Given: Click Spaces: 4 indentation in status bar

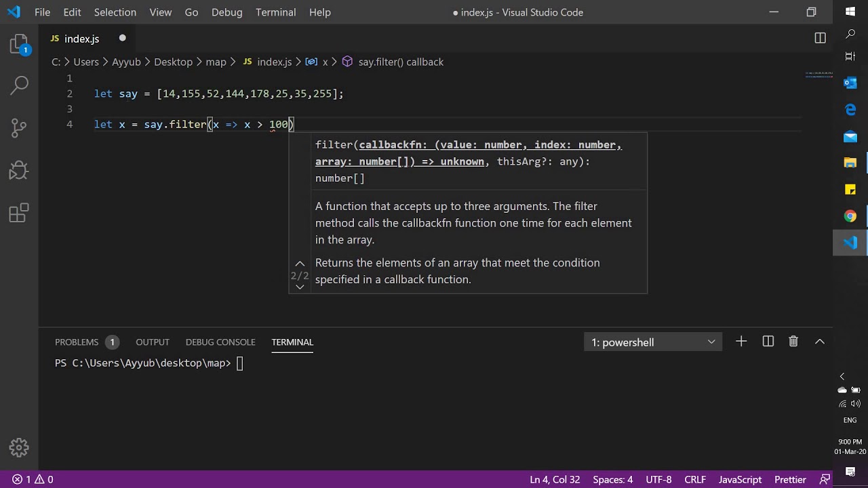Looking at the screenshot, I should pos(613,479).
